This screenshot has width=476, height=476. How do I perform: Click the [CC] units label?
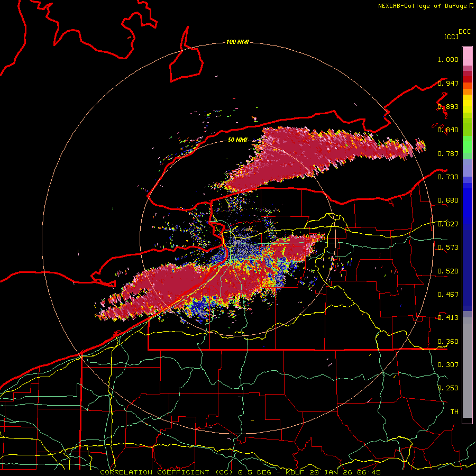click(x=451, y=36)
